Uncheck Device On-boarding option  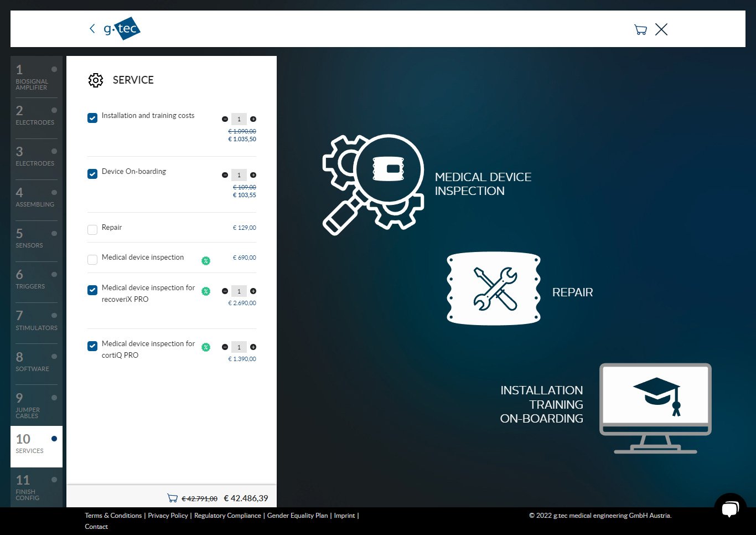click(92, 174)
